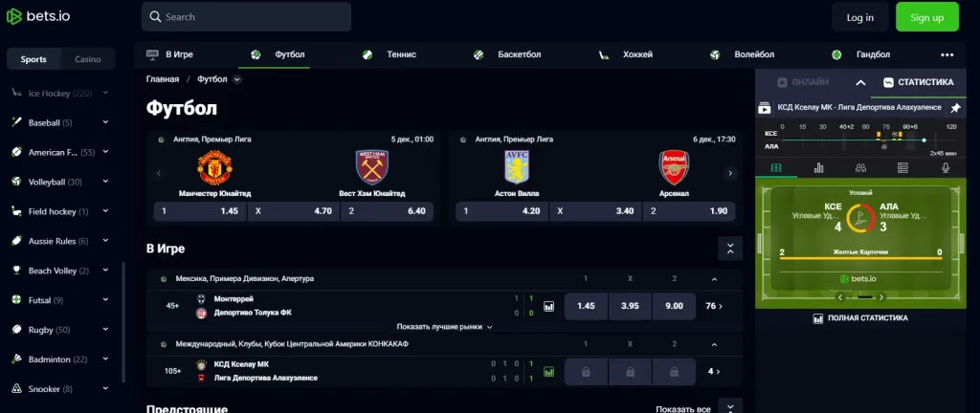This screenshot has width=980, height=413.
Task: Click the video stream icon beside match title
Action: coord(764,108)
